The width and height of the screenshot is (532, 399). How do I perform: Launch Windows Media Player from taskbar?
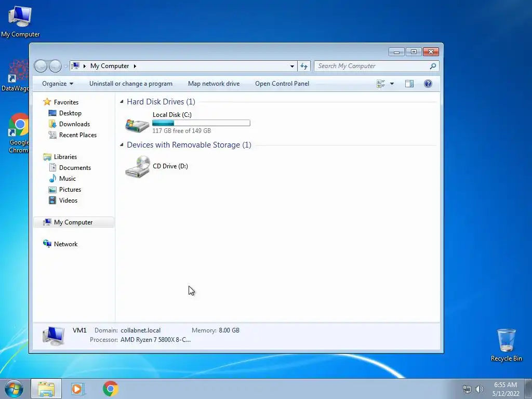pyautogui.click(x=78, y=389)
